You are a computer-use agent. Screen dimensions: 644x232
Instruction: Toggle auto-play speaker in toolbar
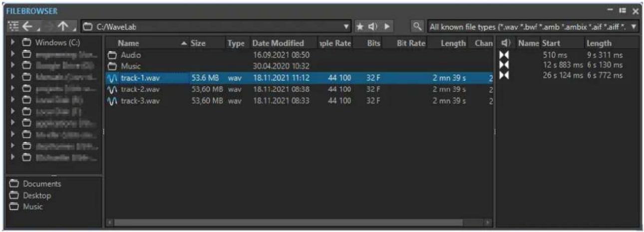(x=373, y=26)
